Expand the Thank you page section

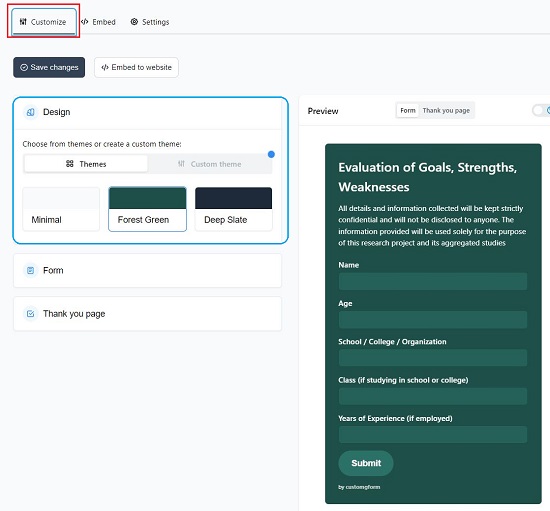point(147,314)
